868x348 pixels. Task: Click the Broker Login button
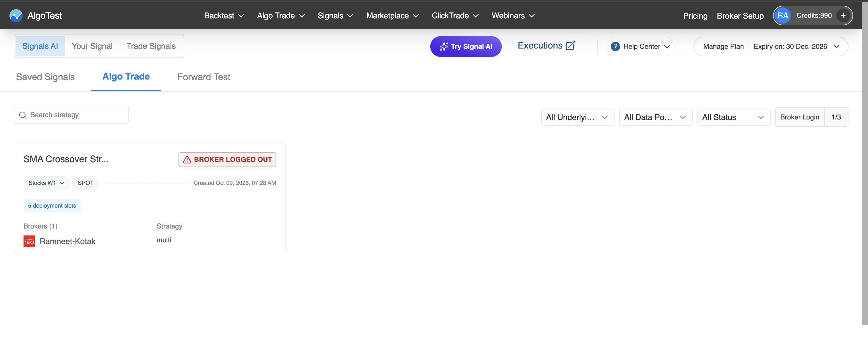coord(799,117)
